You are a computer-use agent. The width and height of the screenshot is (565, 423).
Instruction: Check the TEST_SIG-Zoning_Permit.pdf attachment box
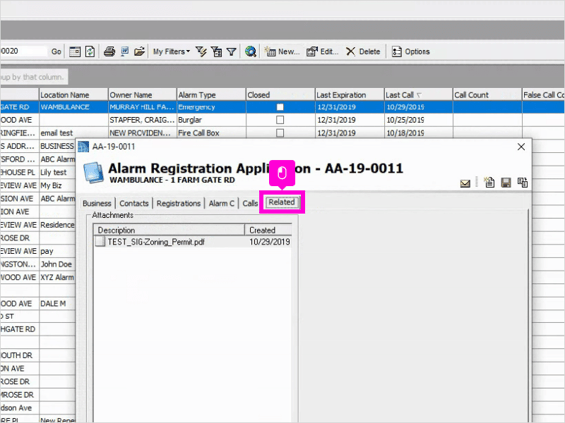click(x=100, y=241)
